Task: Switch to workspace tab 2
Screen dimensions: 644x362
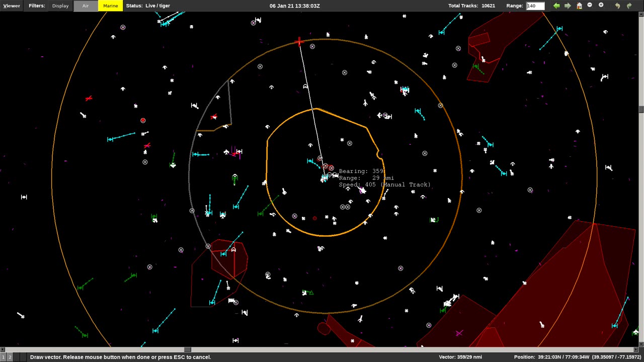Action: [x=10, y=357]
